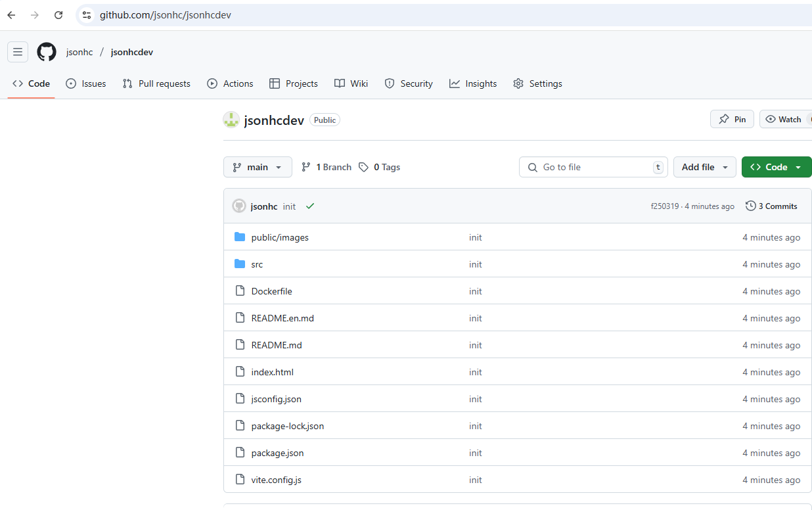View 1 Branch link
812x510 pixels.
pos(327,167)
